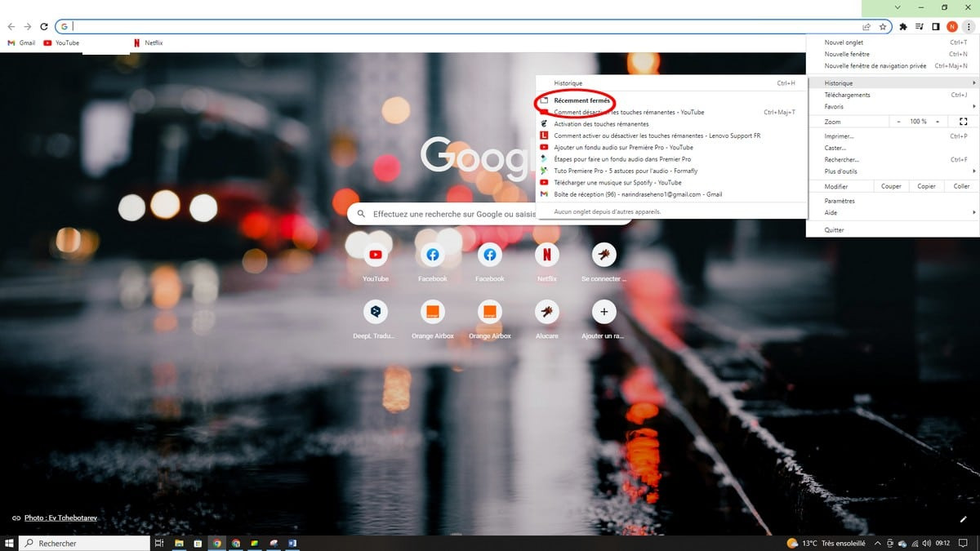Select 'Nouvelle fenêtre' menu item
This screenshot has width=980, height=551.
point(893,54)
